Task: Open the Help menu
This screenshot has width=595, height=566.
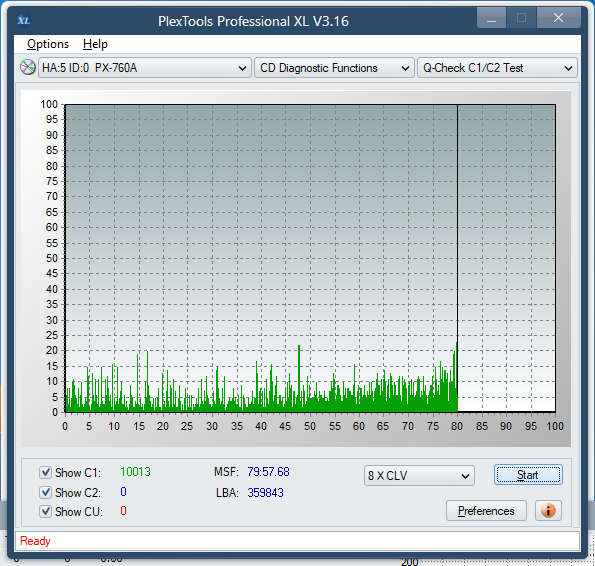Action: (95, 44)
